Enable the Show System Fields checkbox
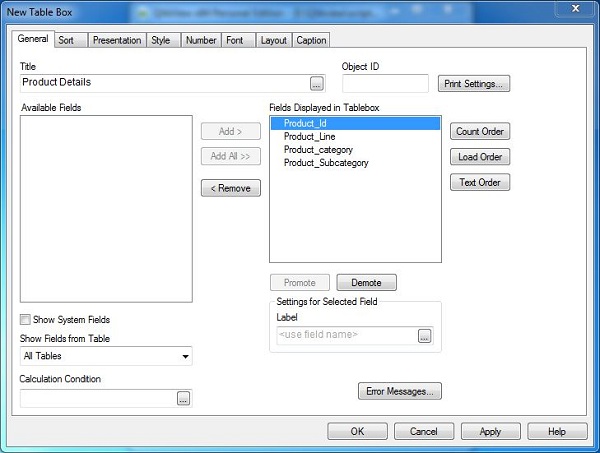This screenshot has width=600, height=453. [25, 319]
